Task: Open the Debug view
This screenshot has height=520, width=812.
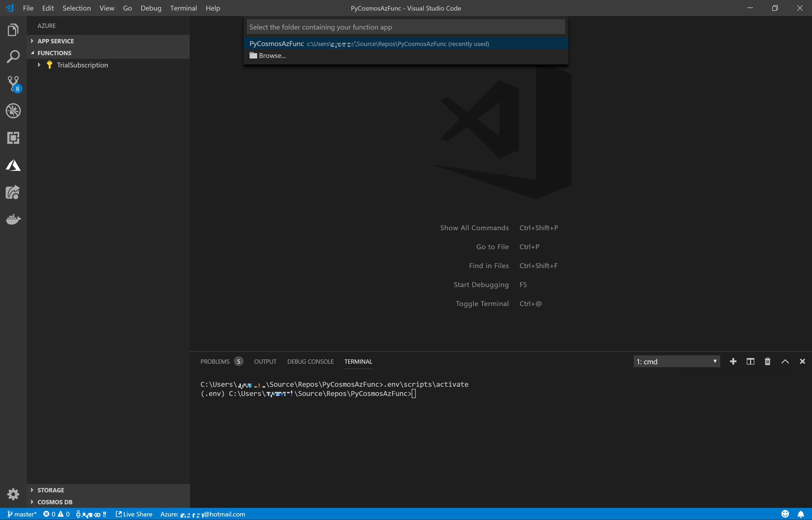Action: (x=13, y=111)
